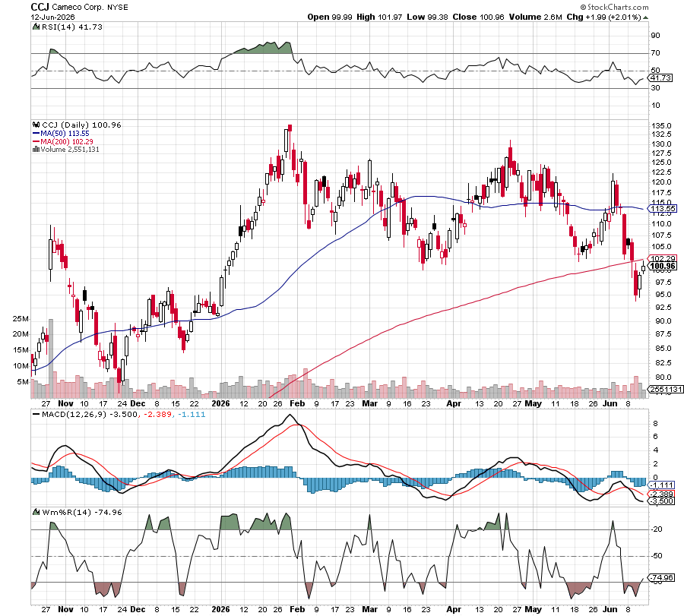The image size is (684, 616).
Task: Click the 135.0 price axis label
Action: (661, 126)
